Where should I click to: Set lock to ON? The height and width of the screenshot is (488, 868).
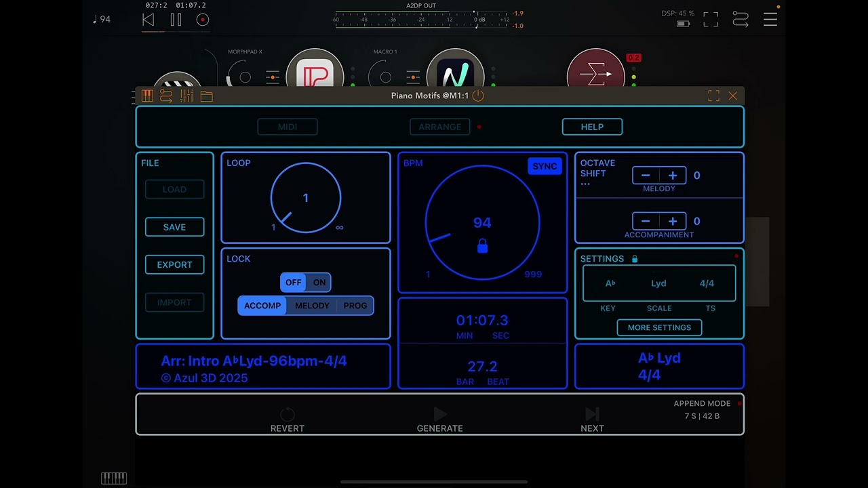[x=319, y=283]
